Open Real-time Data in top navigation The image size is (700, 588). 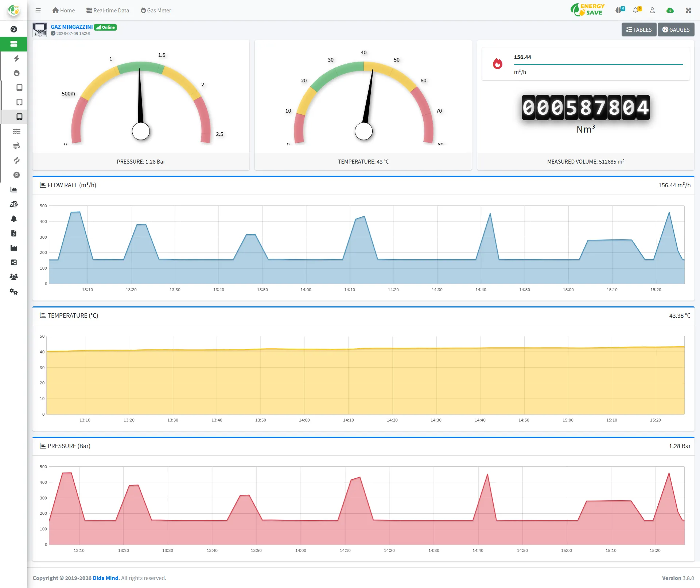[108, 10]
